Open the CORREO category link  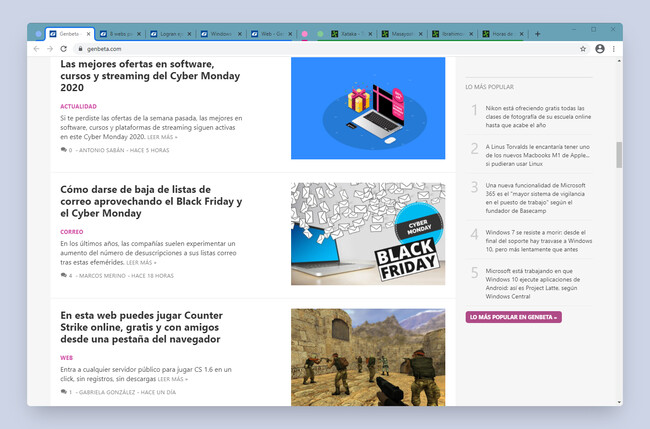tap(72, 232)
